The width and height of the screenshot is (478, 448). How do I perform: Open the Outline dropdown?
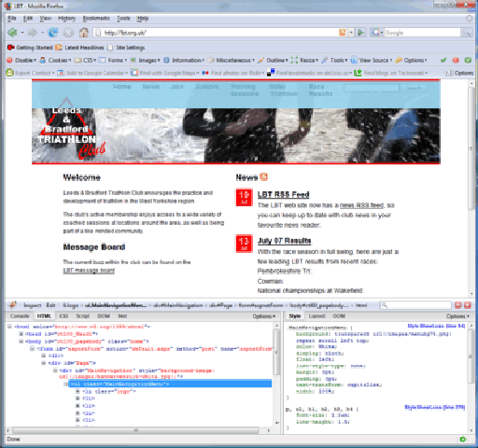273,60
